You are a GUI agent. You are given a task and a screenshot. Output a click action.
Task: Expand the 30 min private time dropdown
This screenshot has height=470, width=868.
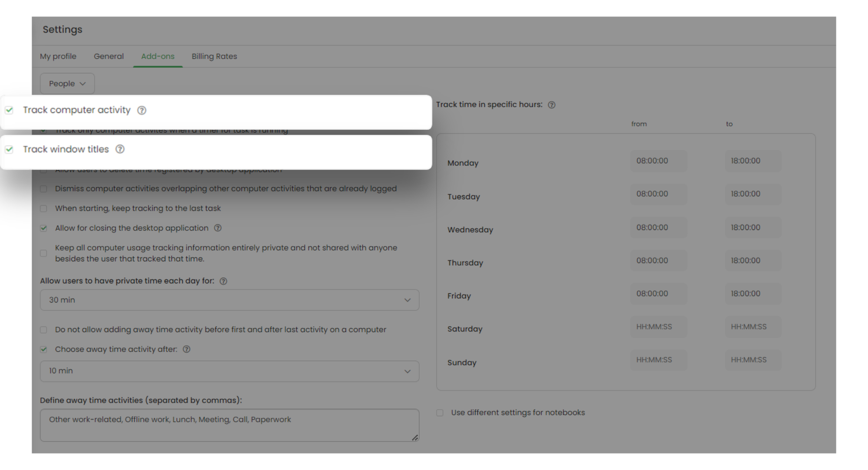tap(229, 300)
